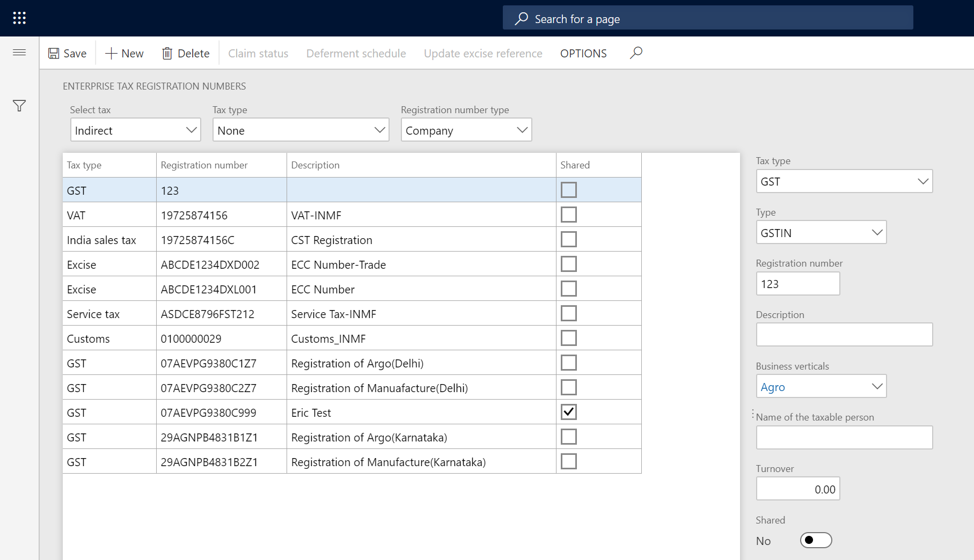Image resolution: width=974 pixels, height=560 pixels.
Task: Check Shared box for Registration of Argo(Karnataka)
Action: tap(569, 437)
